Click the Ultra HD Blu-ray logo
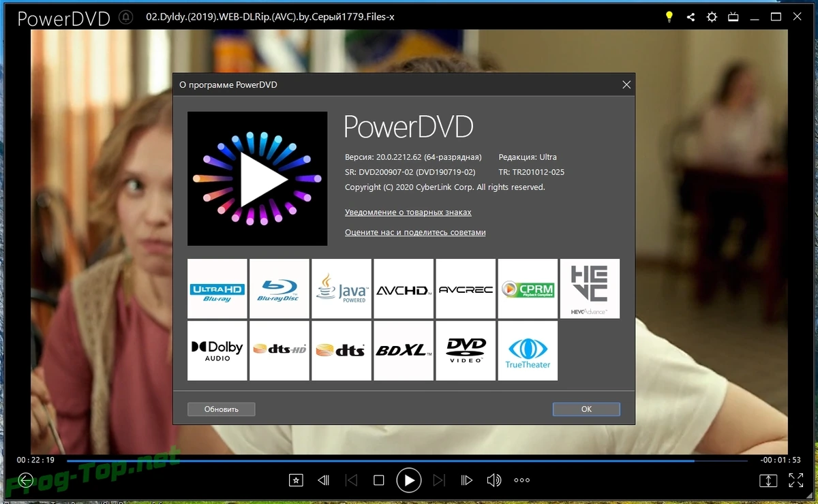The height and width of the screenshot is (504, 818). (217, 289)
